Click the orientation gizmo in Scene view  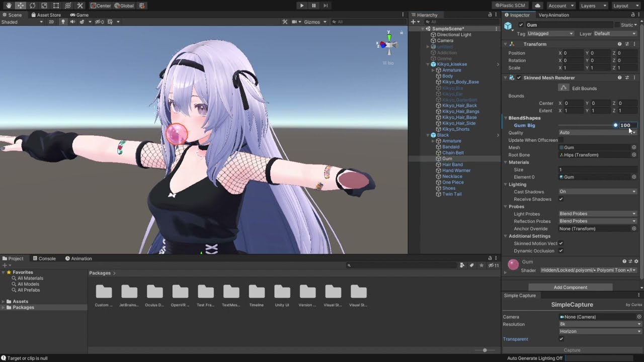388,44
